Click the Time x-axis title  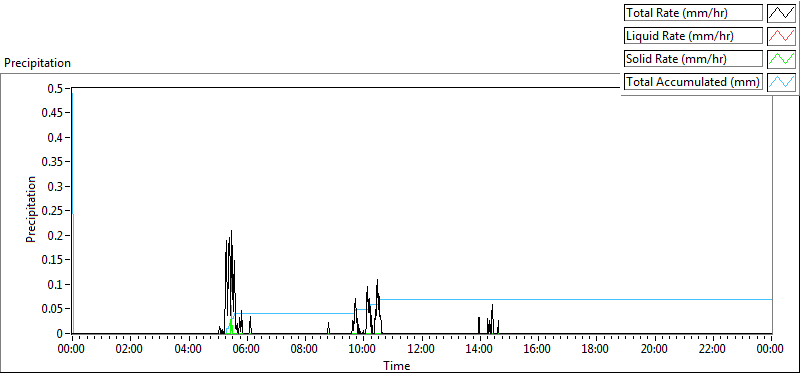click(396, 365)
